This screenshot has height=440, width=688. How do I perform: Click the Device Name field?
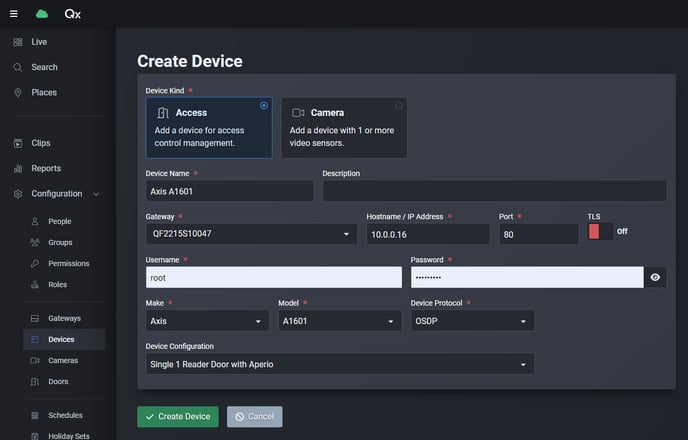pos(229,191)
